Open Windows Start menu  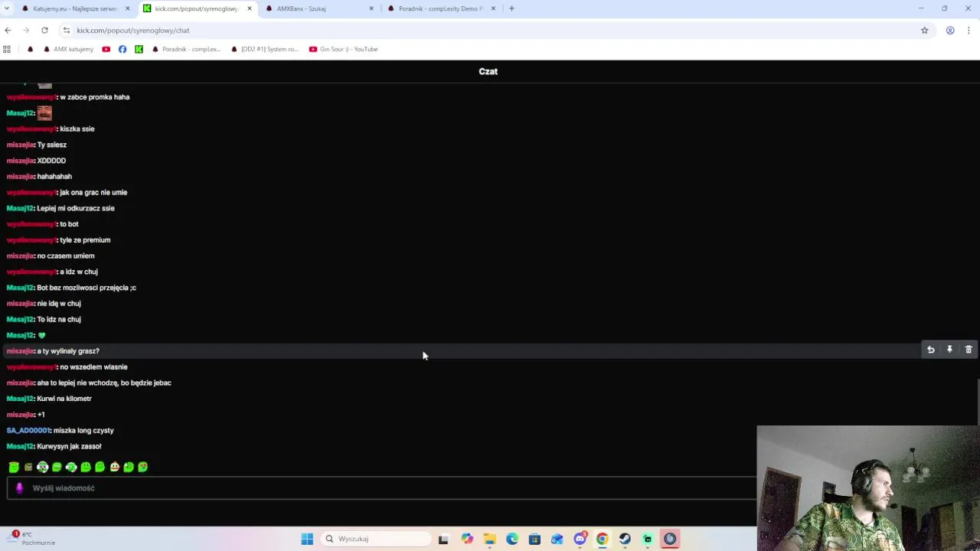tap(307, 539)
